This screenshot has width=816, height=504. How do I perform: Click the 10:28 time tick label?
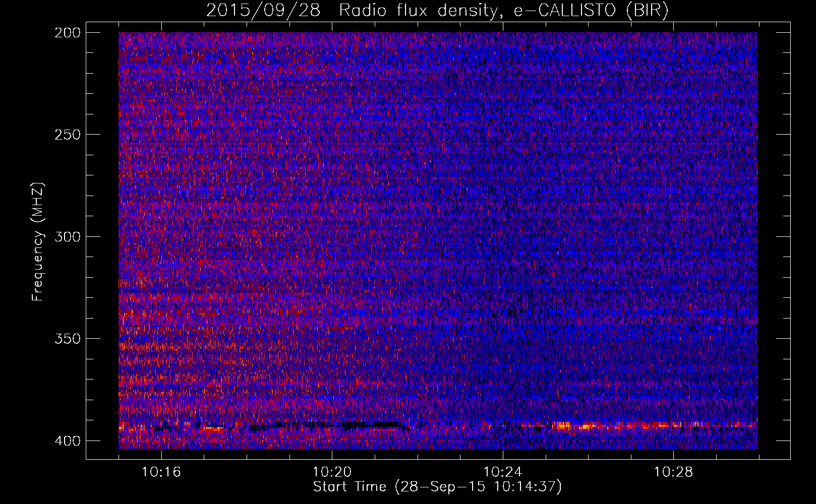pyautogui.click(x=674, y=472)
